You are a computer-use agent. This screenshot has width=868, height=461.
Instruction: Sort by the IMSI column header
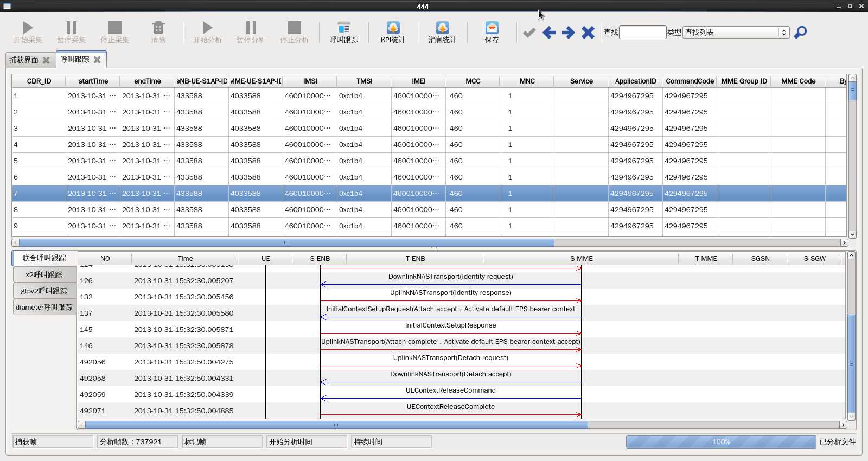pos(310,81)
